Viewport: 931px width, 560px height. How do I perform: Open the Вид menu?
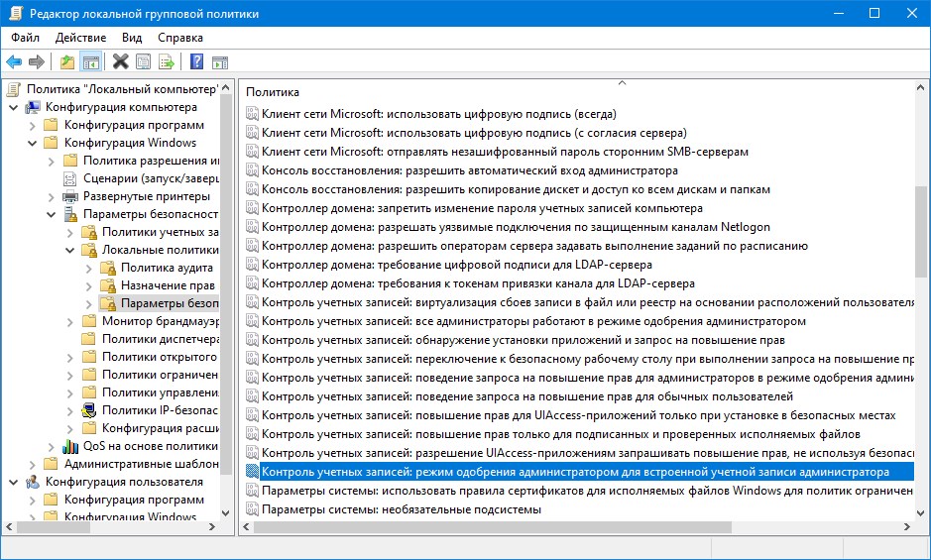coord(132,38)
